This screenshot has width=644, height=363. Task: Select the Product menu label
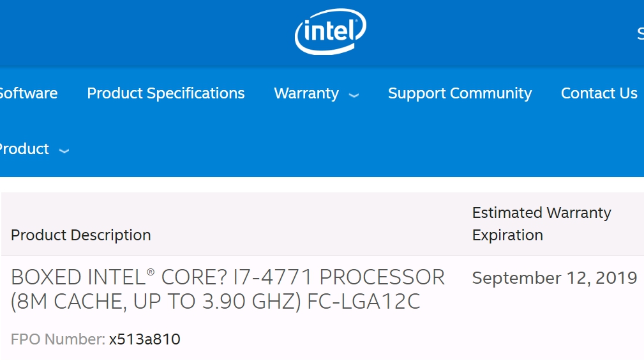coord(24,149)
